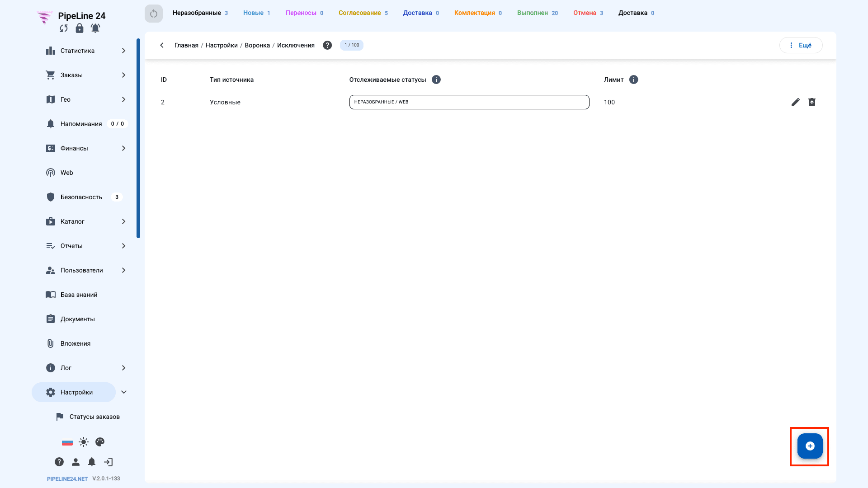The width and height of the screenshot is (868, 488).
Task: Expand the Статистика menu
Action: click(123, 51)
